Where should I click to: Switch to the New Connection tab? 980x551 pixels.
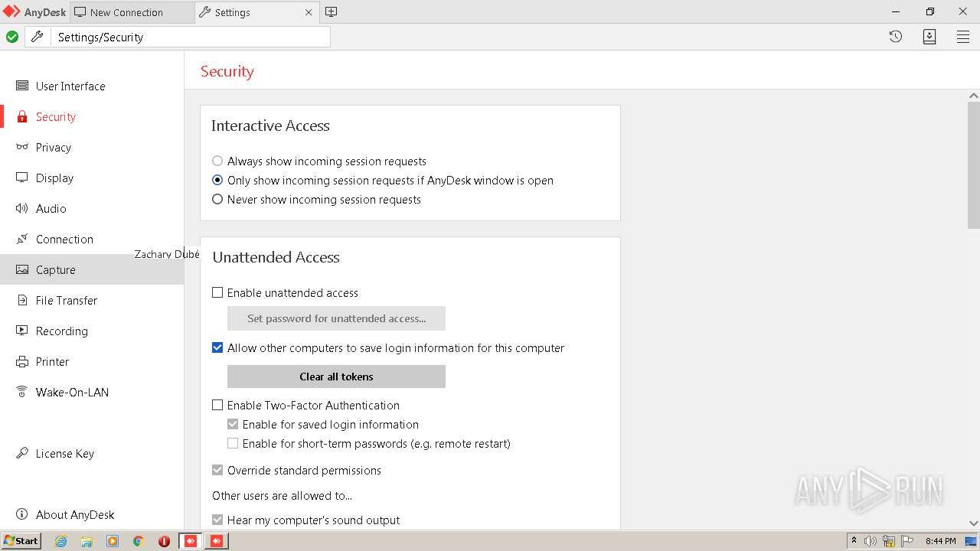pos(132,12)
